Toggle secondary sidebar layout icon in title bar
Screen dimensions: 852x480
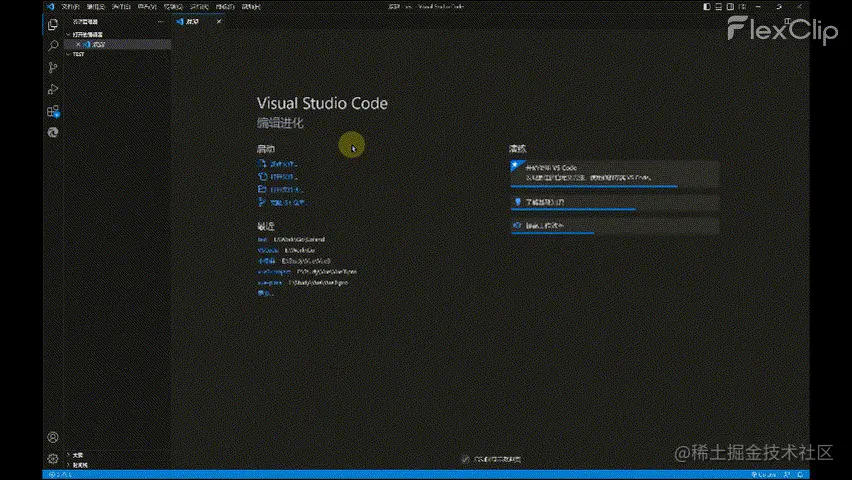pos(730,7)
